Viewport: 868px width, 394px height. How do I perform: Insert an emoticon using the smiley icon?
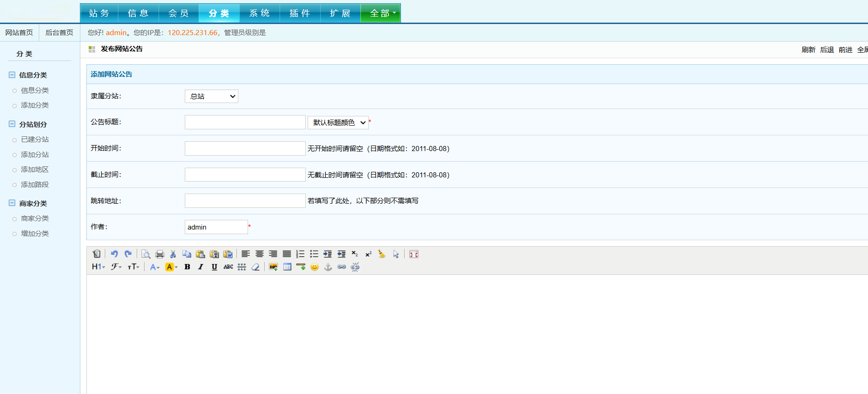(315, 267)
